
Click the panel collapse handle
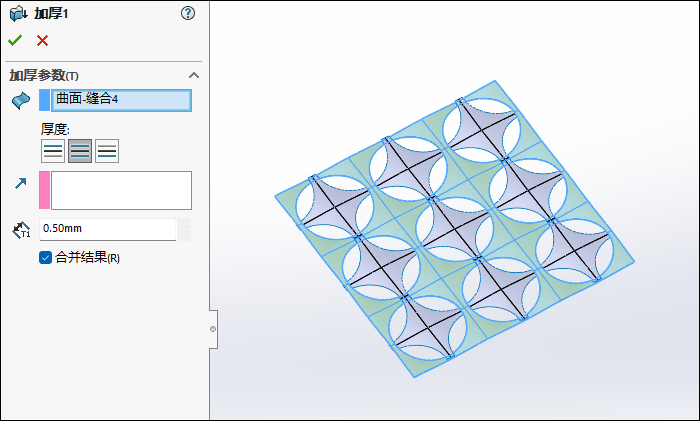point(213,329)
